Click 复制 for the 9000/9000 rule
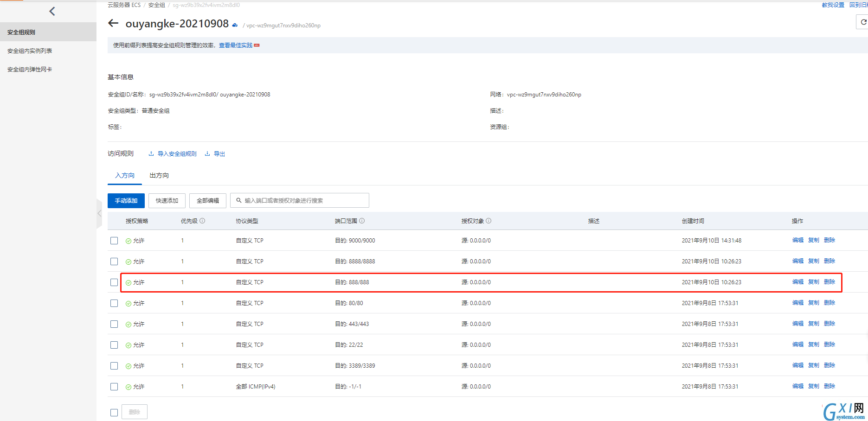868x421 pixels. [x=814, y=240]
